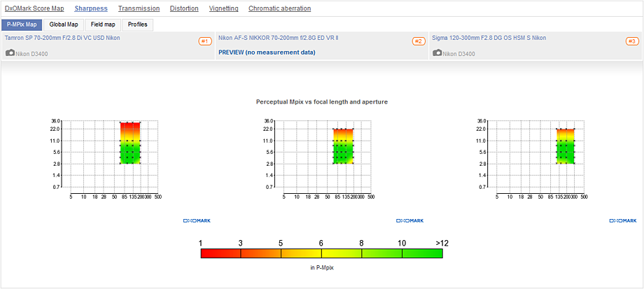Click camera icon under Tamron lens
The image size is (644, 289).
coord(10,53)
